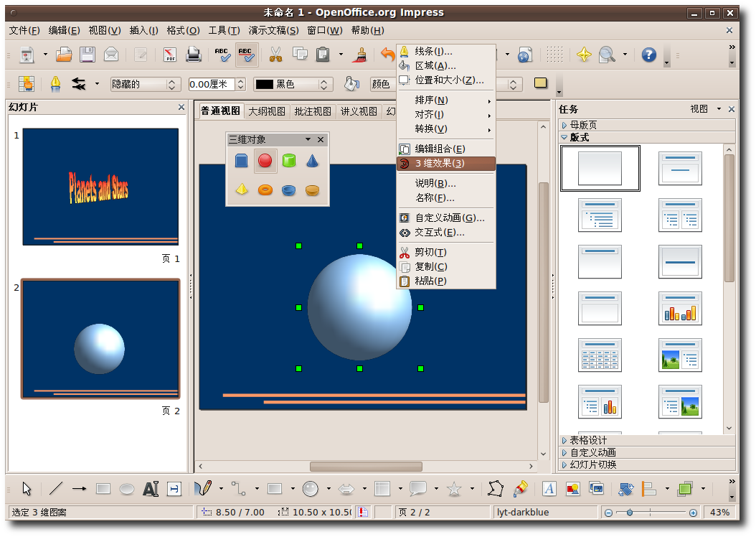This screenshot has height=537, width=756.
Task: Open the 三维对象 toolbar dropdown arrow
Action: 308,139
